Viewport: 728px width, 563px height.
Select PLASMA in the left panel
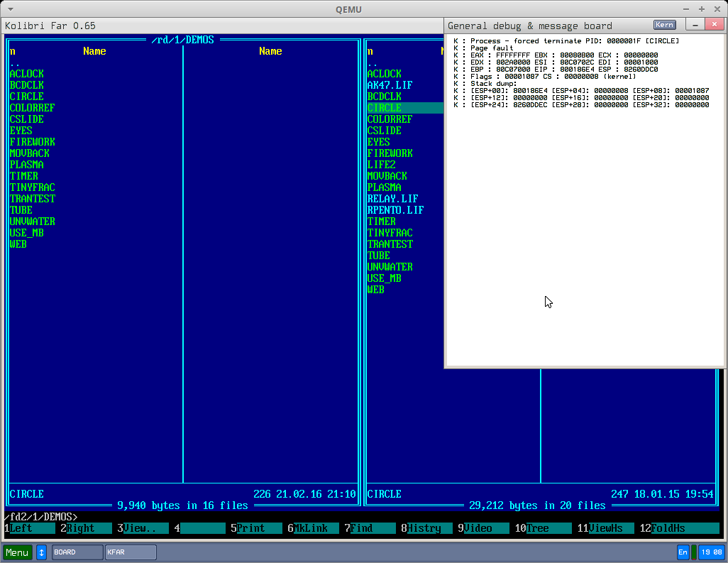tap(27, 165)
